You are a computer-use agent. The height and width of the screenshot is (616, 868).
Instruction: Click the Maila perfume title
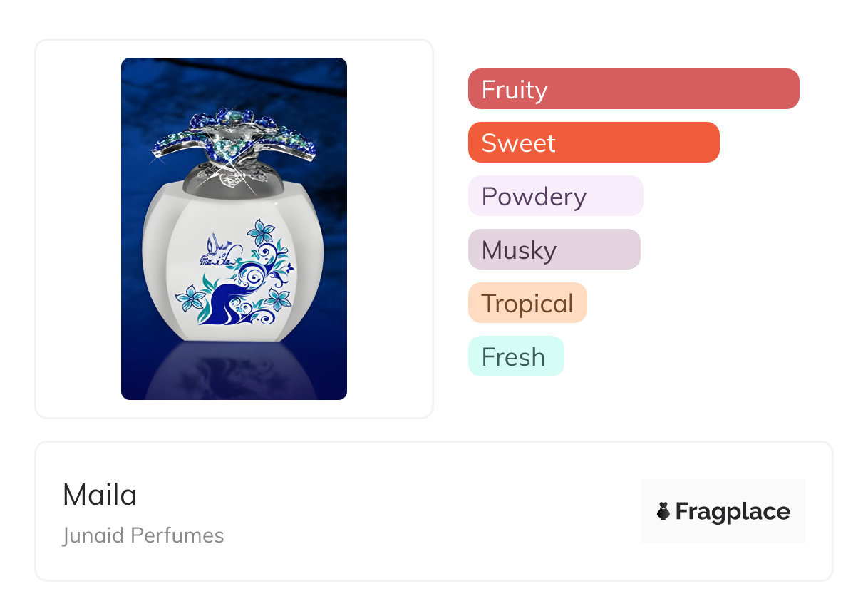point(100,495)
